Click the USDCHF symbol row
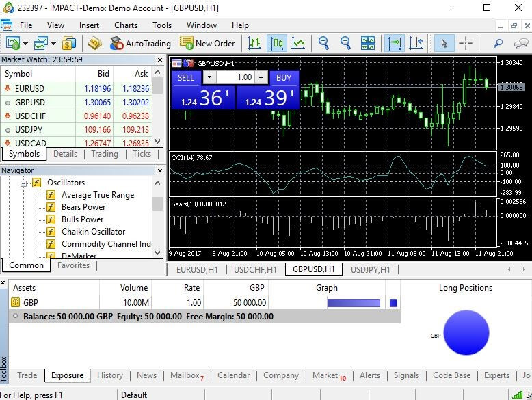This screenshot has height=400, width=532. pos(77,116)
